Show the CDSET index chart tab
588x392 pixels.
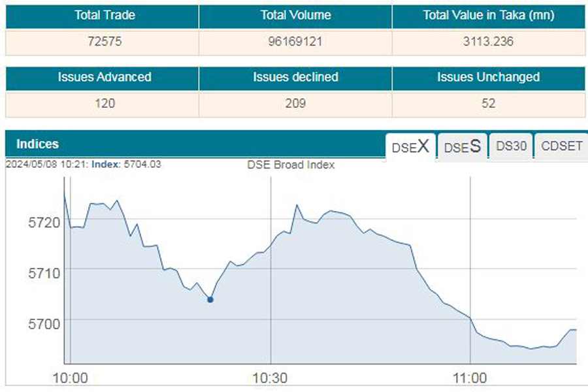click(561, 146)
